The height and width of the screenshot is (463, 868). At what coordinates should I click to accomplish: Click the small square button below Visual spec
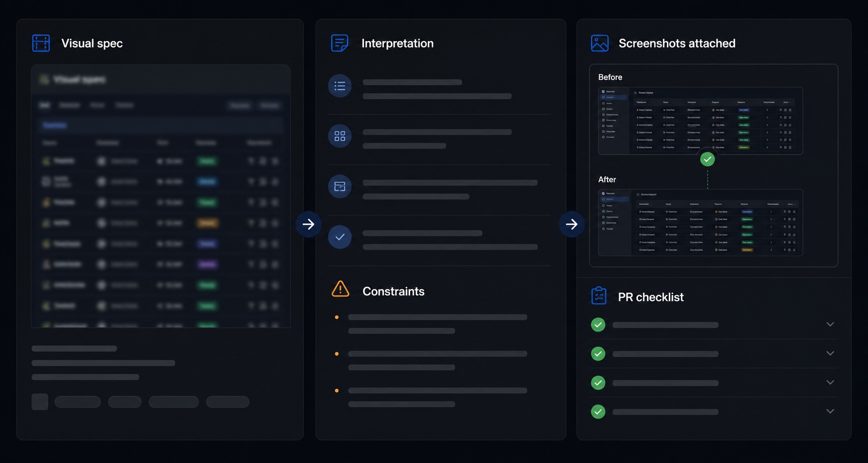(40, 402)
